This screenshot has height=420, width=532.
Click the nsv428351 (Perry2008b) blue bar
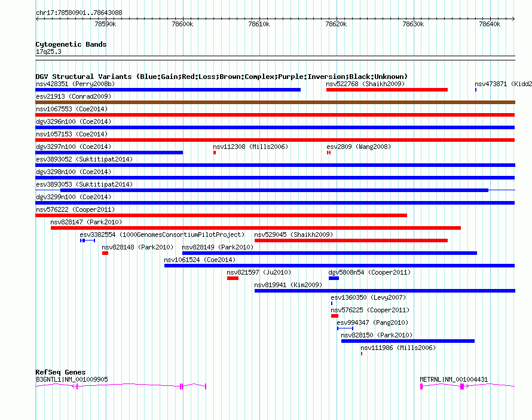[168, 90]
